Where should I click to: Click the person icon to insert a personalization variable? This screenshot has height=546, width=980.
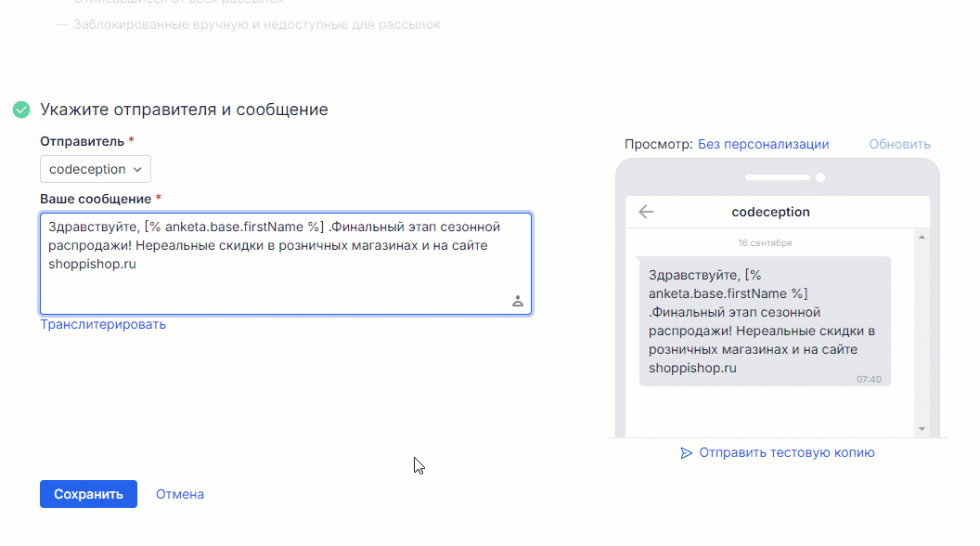(x=518, y=301)
